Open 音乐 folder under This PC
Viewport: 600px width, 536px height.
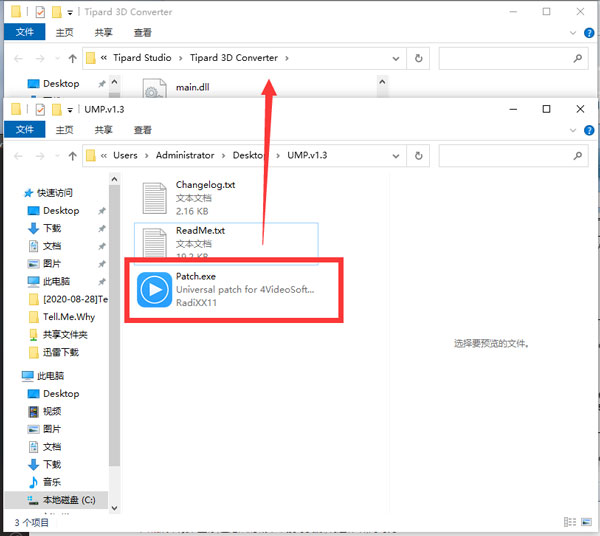click(x=52, y=482)
